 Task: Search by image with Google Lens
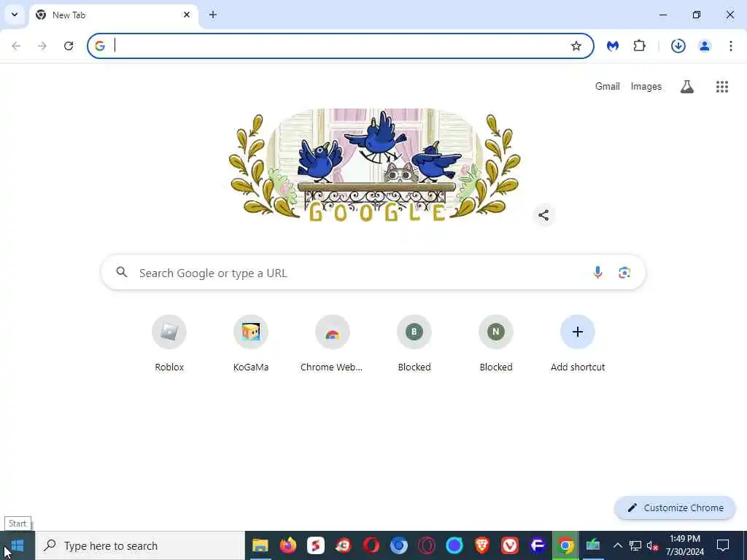(x=624, y=273)
